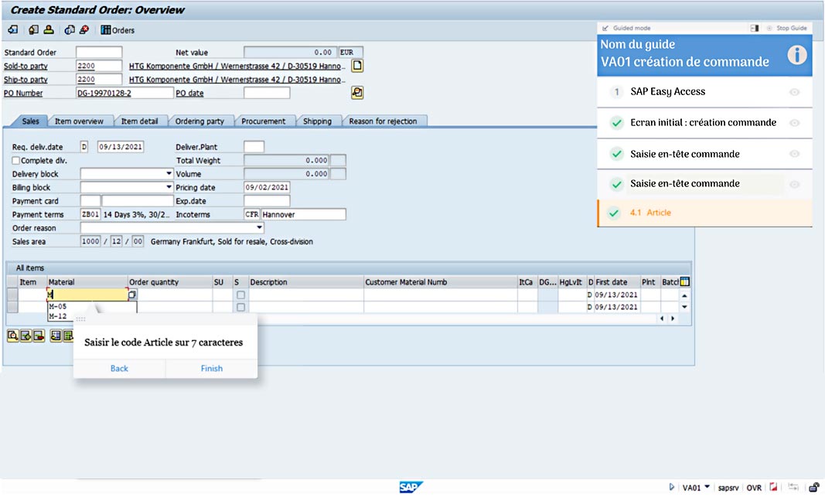This screenshot has width=825, height=504.
Task: Select the Ecran initial : création commande step
Action: 704,123
